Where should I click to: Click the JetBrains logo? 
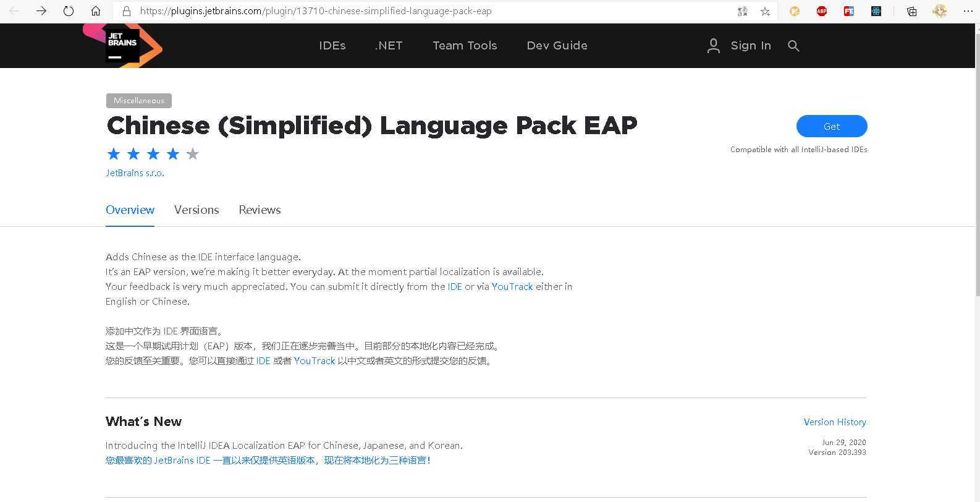(123, 45)
